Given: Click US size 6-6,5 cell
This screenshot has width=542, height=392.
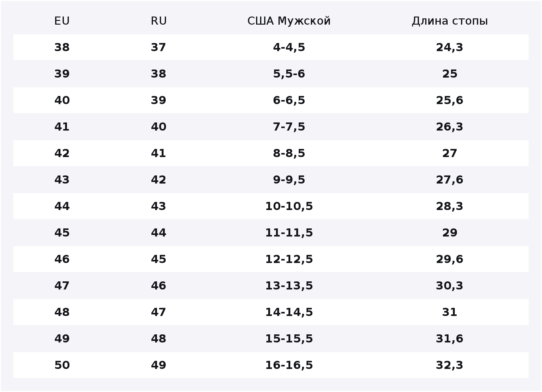Looking at the screenshot, I should 289,100.
